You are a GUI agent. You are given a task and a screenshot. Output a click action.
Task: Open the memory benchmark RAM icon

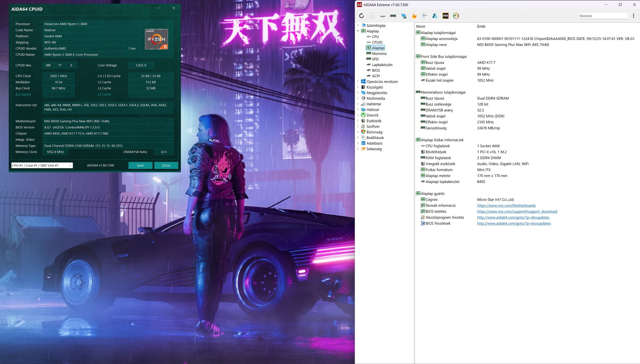[393, 16]
